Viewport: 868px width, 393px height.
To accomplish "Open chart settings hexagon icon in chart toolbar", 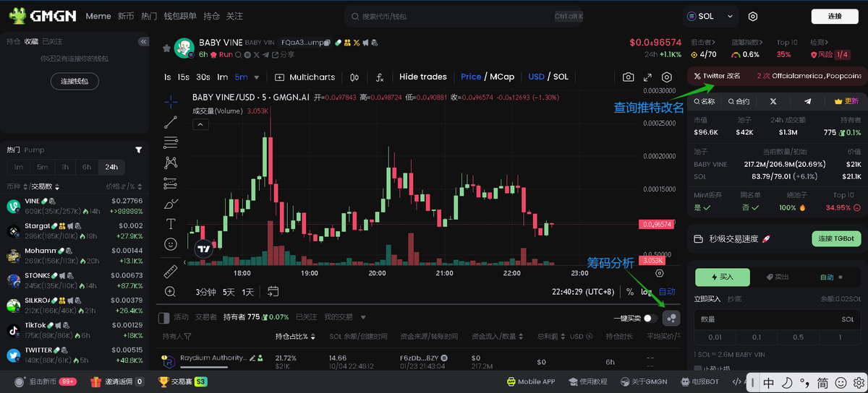I will [666, 77].
